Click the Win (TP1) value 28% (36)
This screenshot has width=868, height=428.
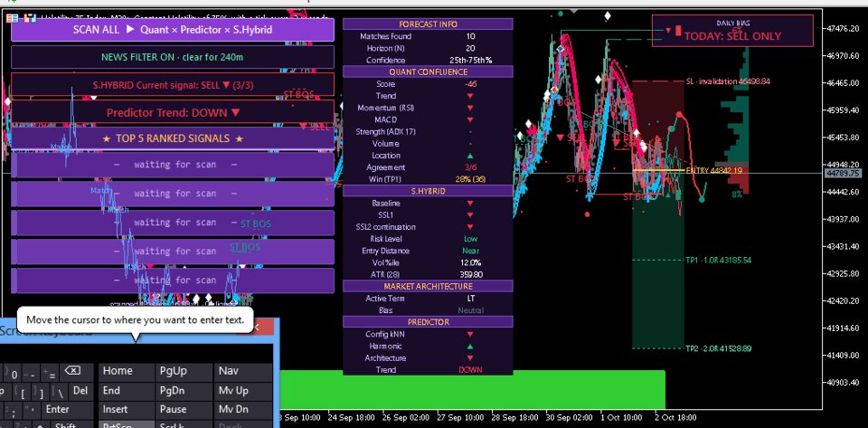pos(470,179)
